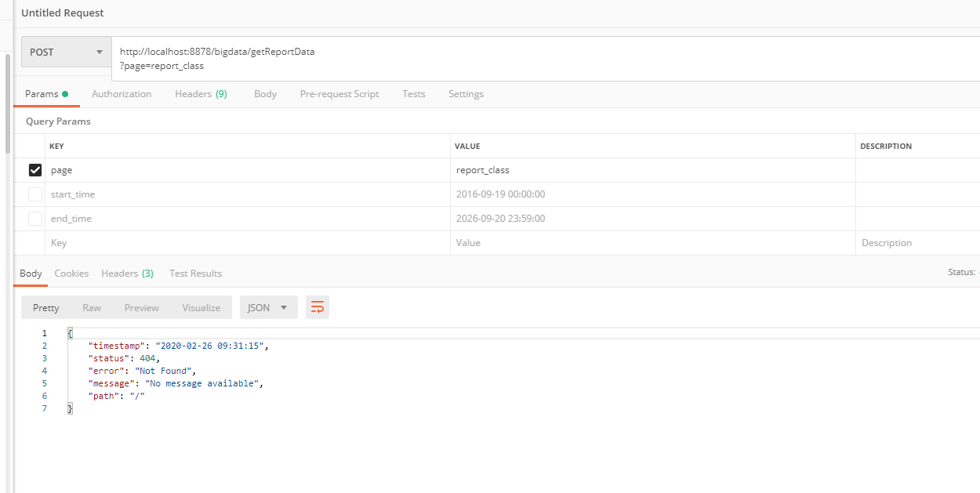Open the JSON format dropdown
The height and width of the screenshot is (493, 980).
pyautogui.click(x=268, y=308)
